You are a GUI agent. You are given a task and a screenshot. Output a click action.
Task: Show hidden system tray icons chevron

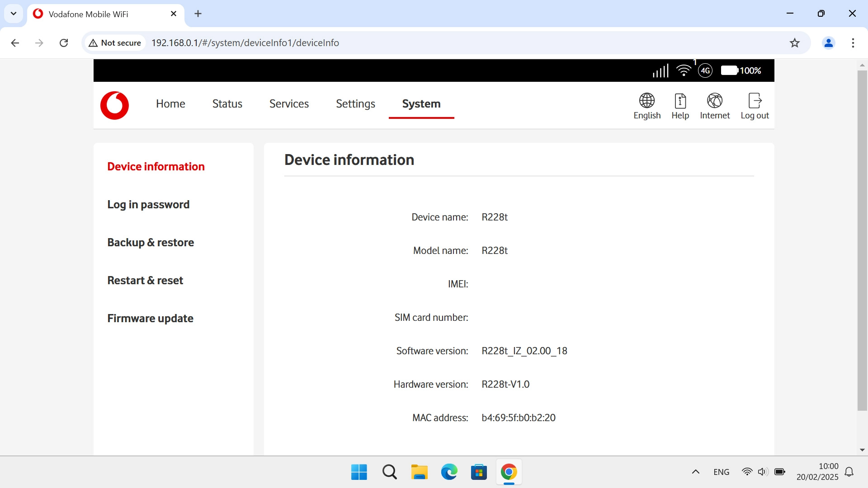[695, 472]
